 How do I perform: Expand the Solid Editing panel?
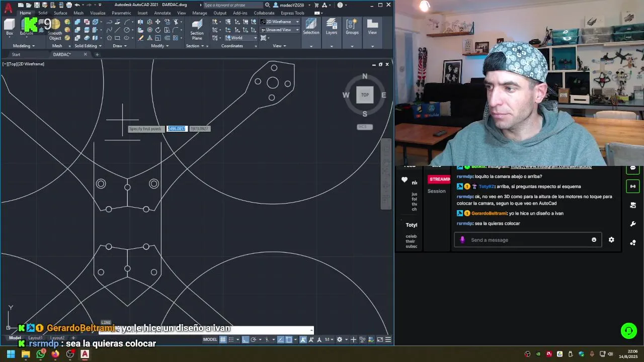88,46
